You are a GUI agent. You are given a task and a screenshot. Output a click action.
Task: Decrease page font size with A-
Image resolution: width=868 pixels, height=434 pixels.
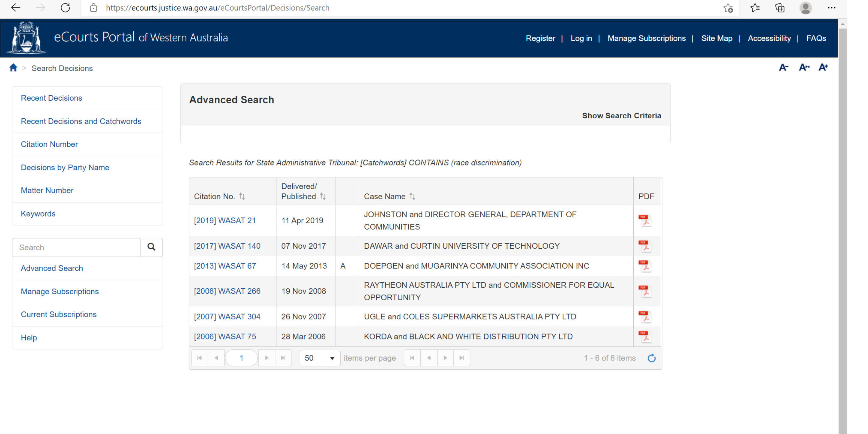783,67
